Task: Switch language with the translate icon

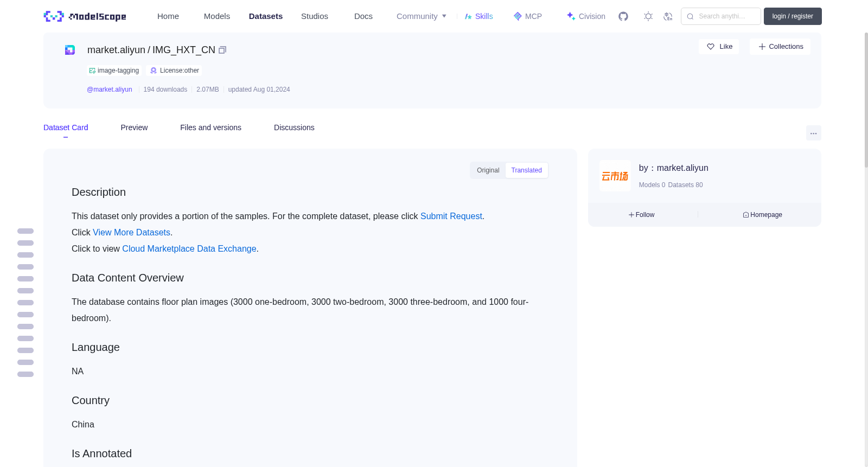Action: click(x=668, y=16)
